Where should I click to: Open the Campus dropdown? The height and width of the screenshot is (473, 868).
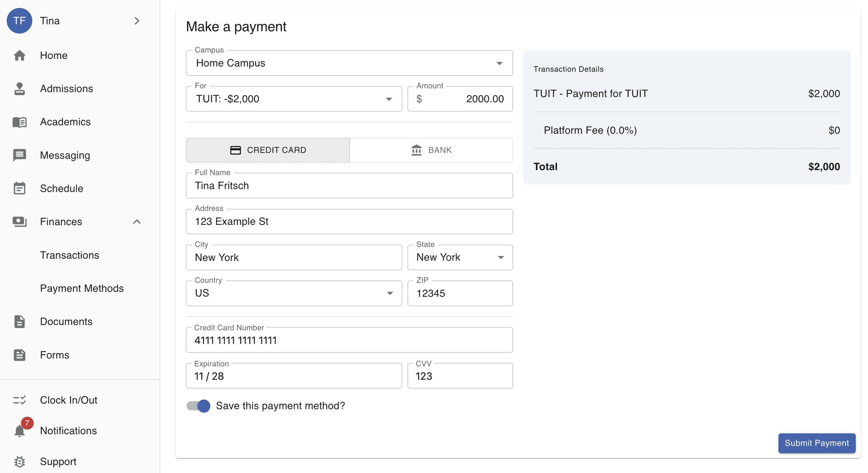tap(349, 63)
